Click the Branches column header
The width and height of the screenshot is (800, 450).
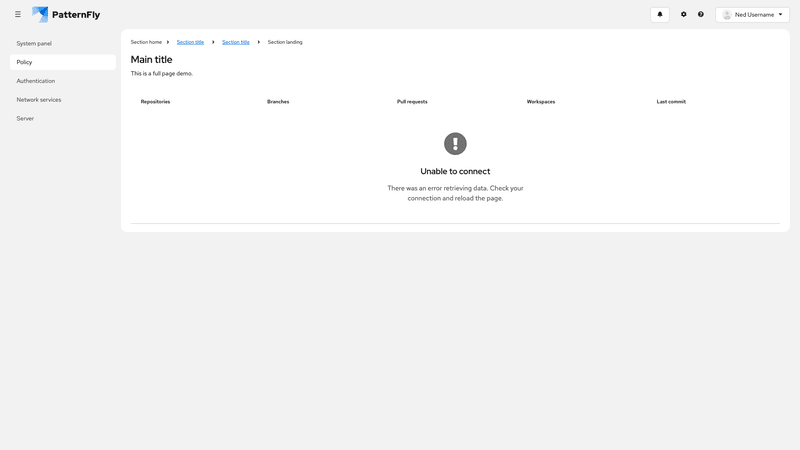[x=278, y=102]
